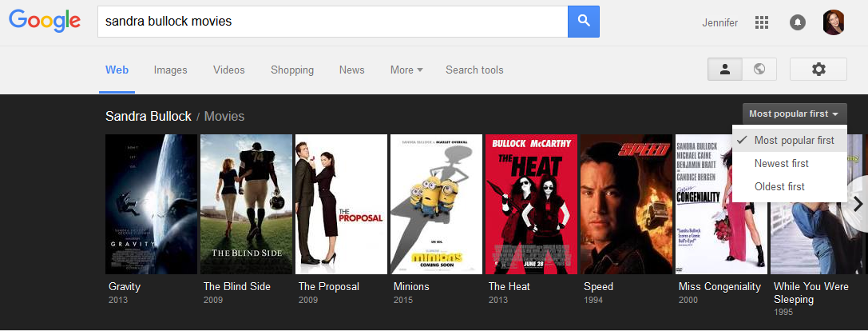Click the profile avatar picture
Screen dimensions: 868x335
click(x=833, y=22)
